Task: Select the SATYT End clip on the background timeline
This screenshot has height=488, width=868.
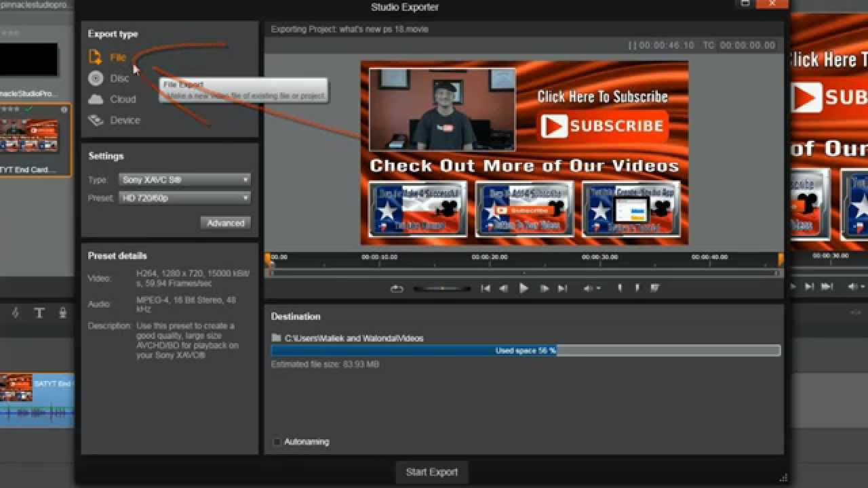Action: click(x=37, y=400)
